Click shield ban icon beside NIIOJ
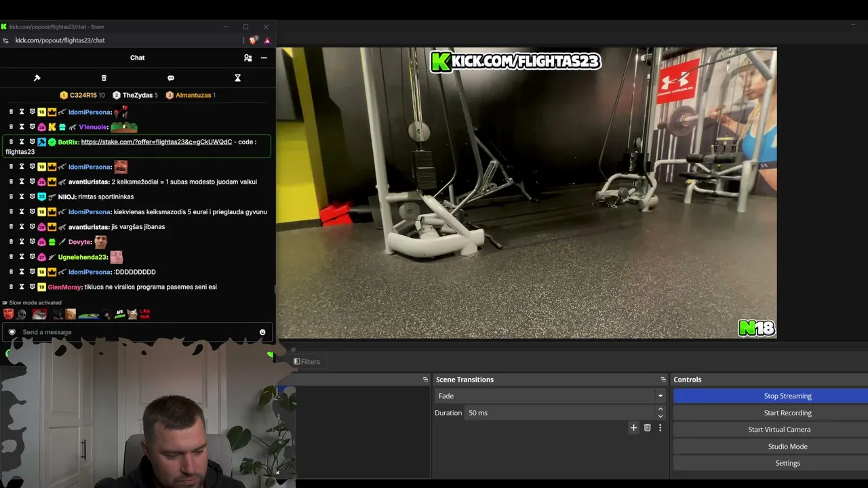This screenshot has width=868, height=488. click(x=32, y=197)
